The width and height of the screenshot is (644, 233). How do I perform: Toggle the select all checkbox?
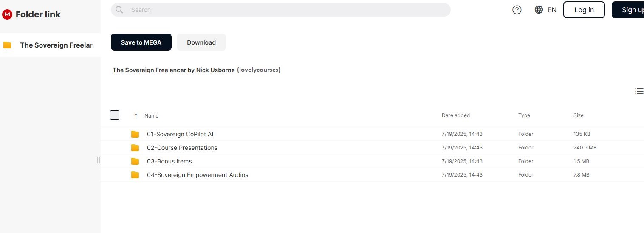[x=115, y=115]
